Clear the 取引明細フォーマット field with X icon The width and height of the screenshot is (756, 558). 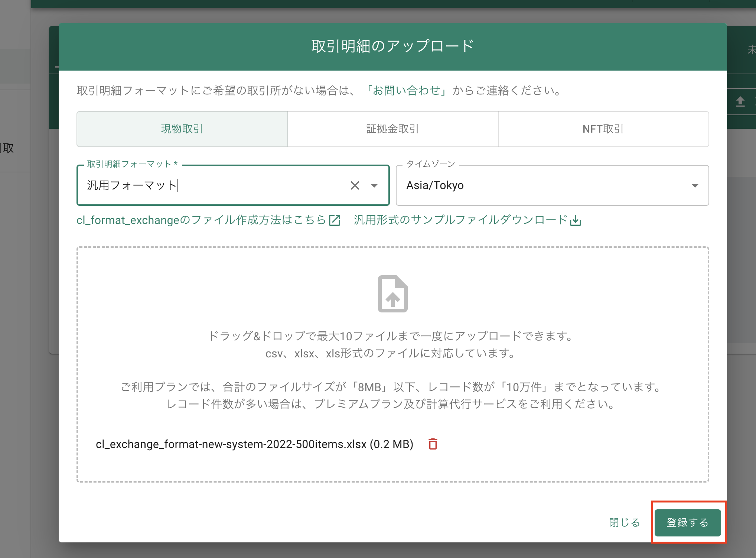pos(355,185)
